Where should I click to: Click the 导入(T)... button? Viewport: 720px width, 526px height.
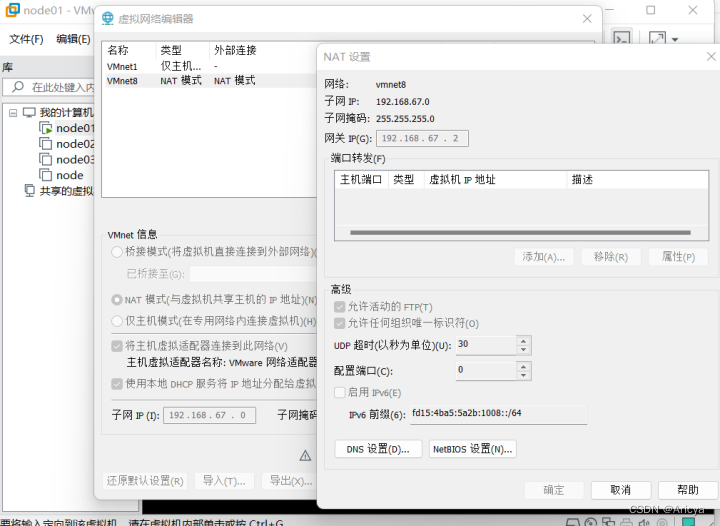coord(224,481)
